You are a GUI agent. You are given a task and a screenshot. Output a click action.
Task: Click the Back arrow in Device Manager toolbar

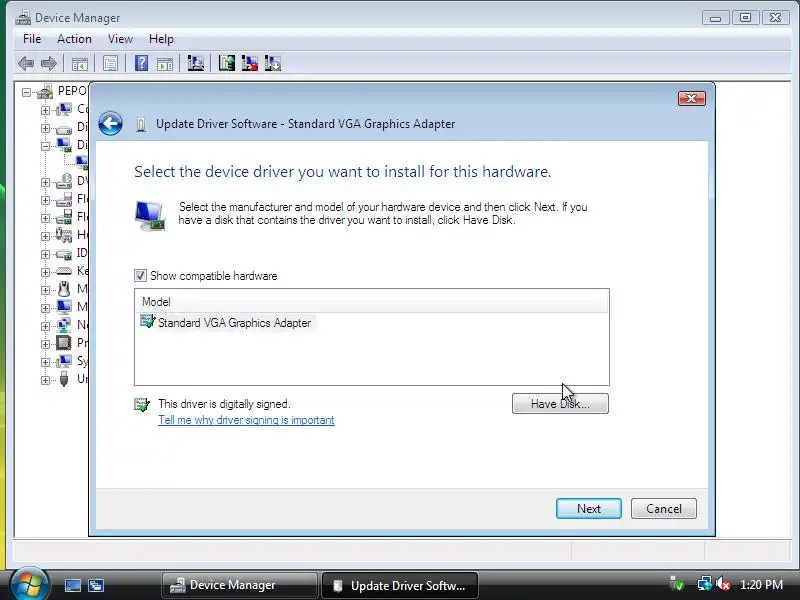[x=26, y=64]
